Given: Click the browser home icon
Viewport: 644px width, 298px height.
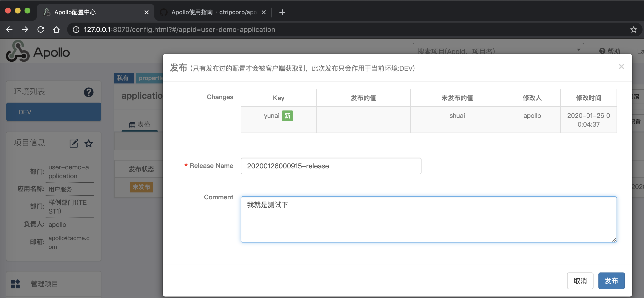Looking at the screenshot, I should tap(57, 29).
